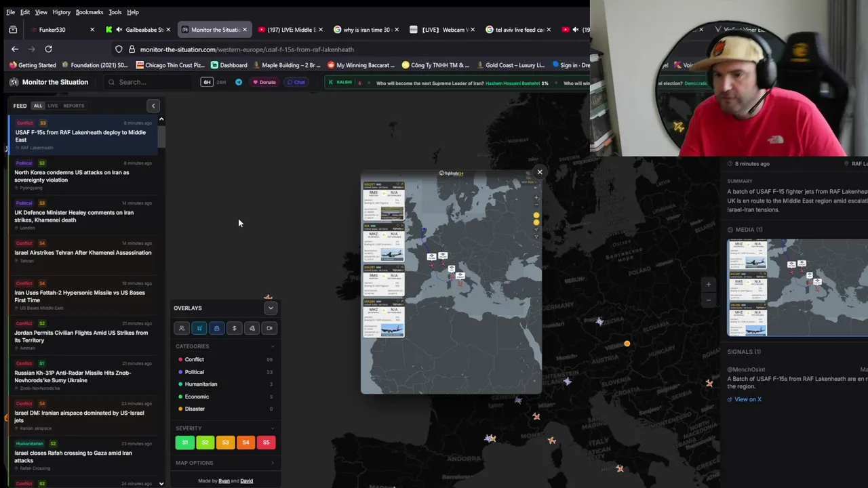
Task: Open the Bookmarks menu
Action: [90, 12]
